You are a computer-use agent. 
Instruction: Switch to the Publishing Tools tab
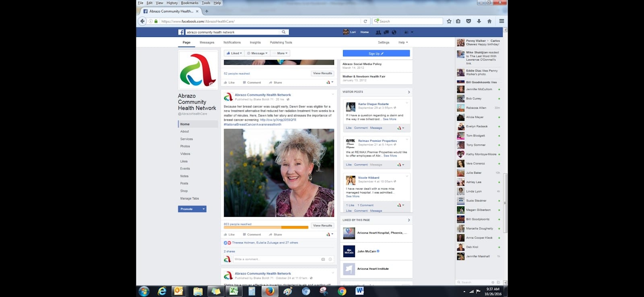click(281, 42)
